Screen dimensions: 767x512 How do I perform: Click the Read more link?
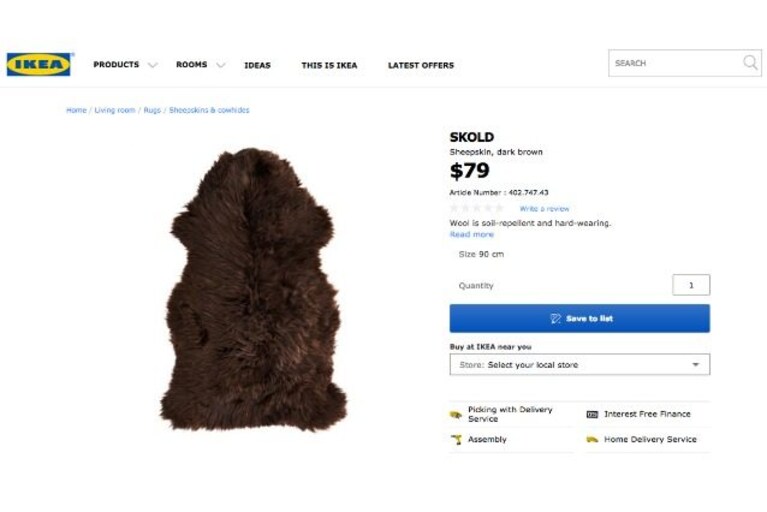pyautogui.click(x=472, y=234)
